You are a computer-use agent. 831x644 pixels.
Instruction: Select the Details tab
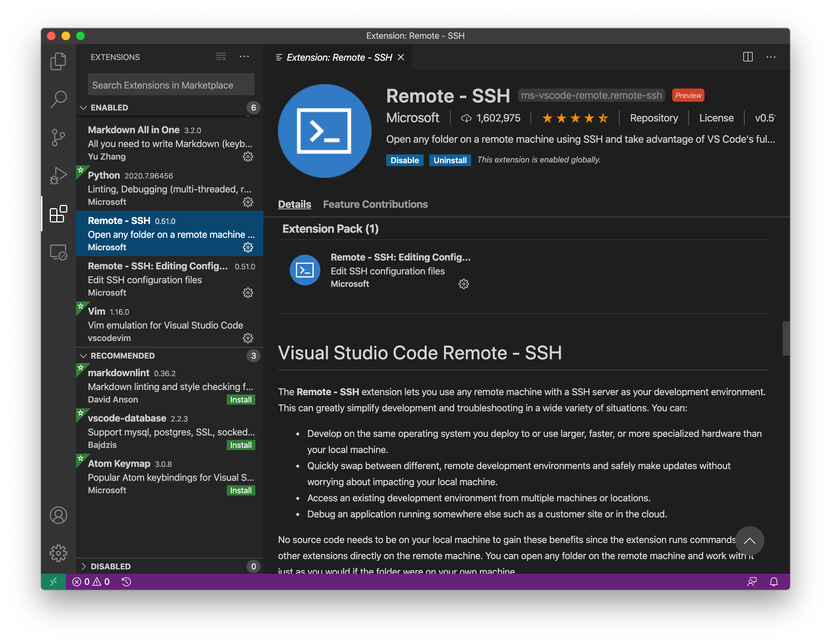point(294,205)
